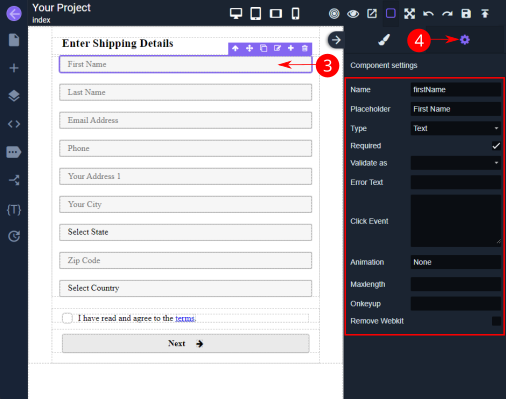The image size is (506, 399).
Task: Add component with plus in purple toolbar
Action: [x=291, y=48]
